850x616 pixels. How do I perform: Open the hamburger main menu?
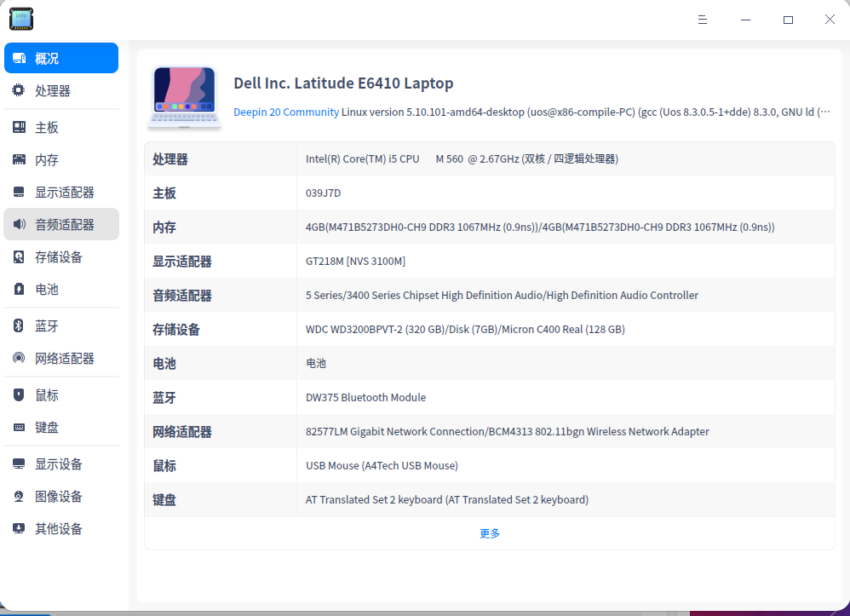pyautogui.click(x=702, y=20)
